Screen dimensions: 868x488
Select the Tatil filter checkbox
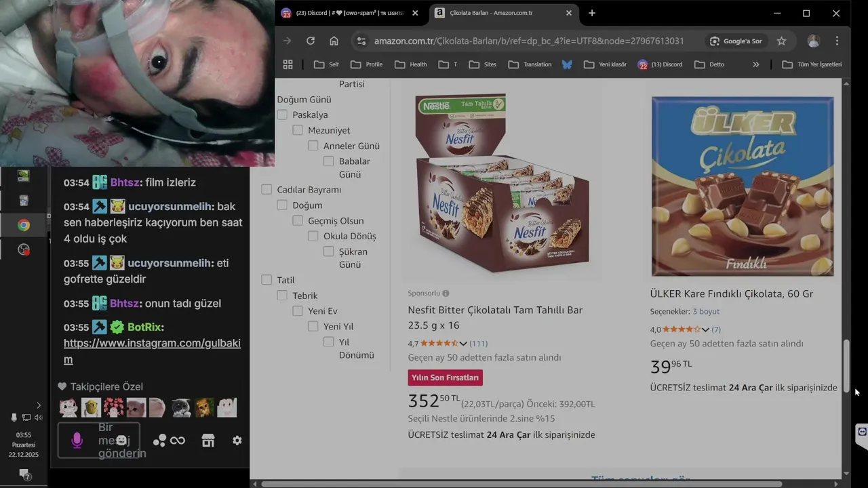coord(267,280)
